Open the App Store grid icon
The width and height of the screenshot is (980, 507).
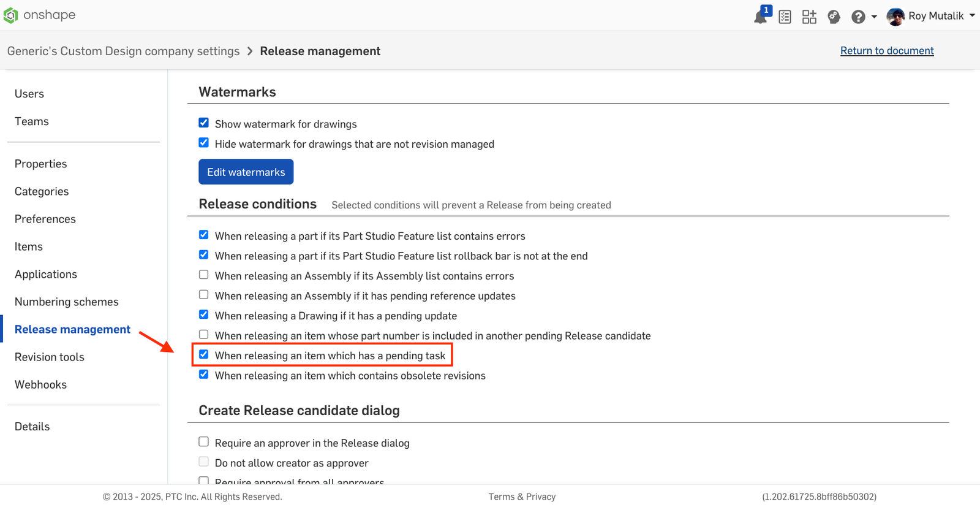click(809, 17)
